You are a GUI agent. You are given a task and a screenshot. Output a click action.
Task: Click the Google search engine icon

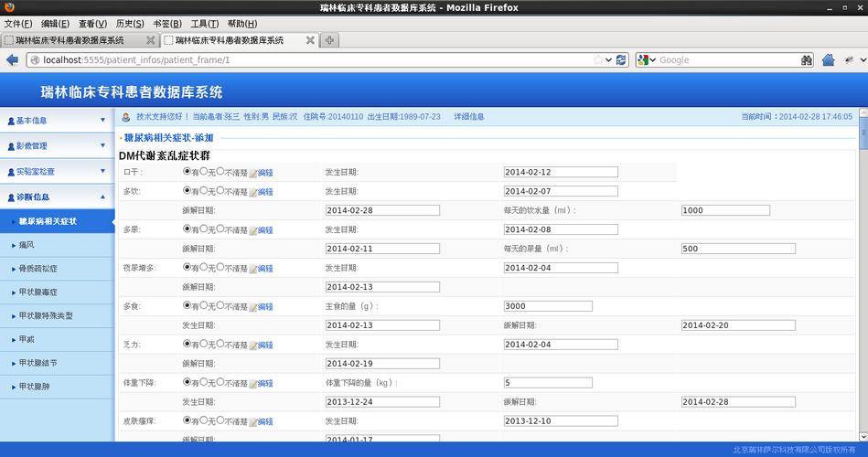point(643,59)
